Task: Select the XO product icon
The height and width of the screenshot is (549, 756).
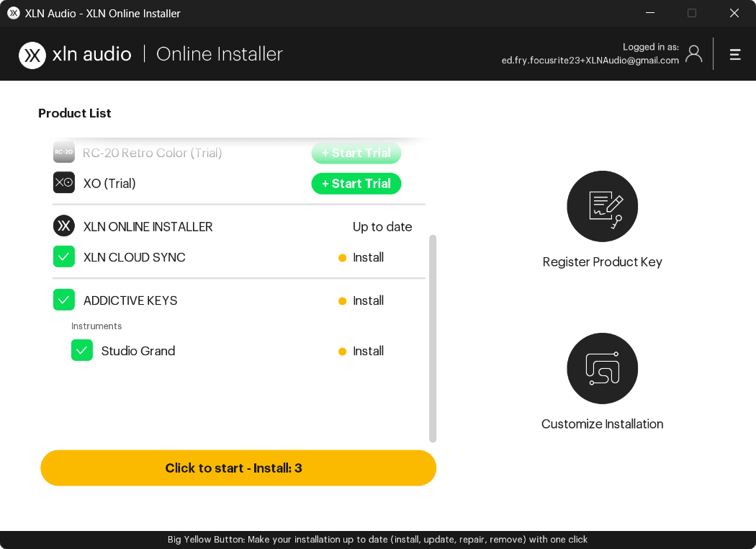Action: point(64,183)
